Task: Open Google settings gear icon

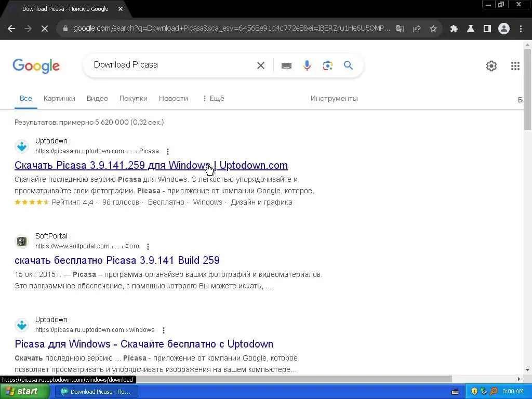Action: point(491,66)
